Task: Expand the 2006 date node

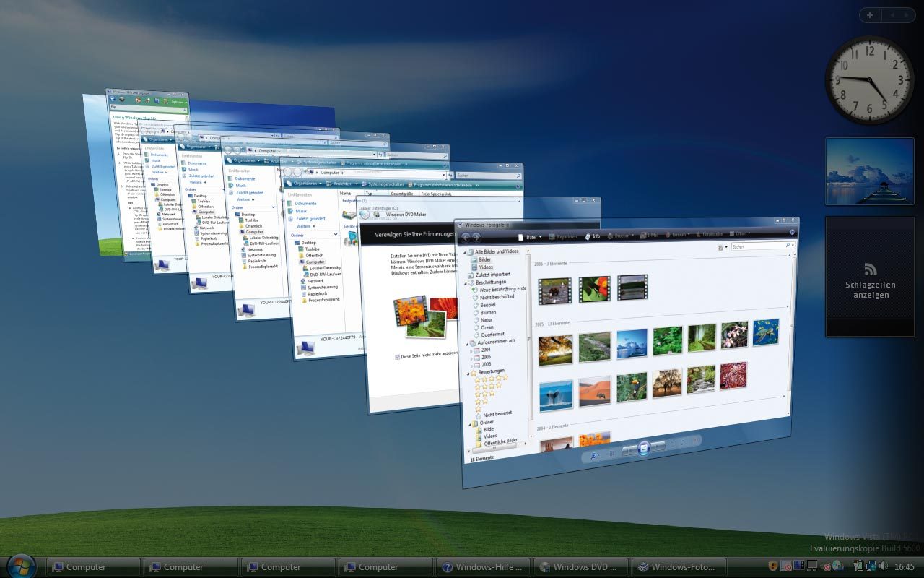Action: pos(471,365)
